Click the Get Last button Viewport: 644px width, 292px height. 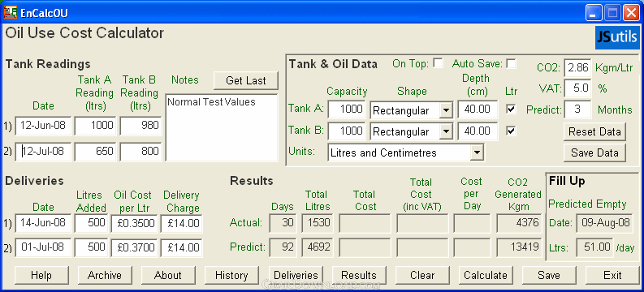tap(245, 80)
